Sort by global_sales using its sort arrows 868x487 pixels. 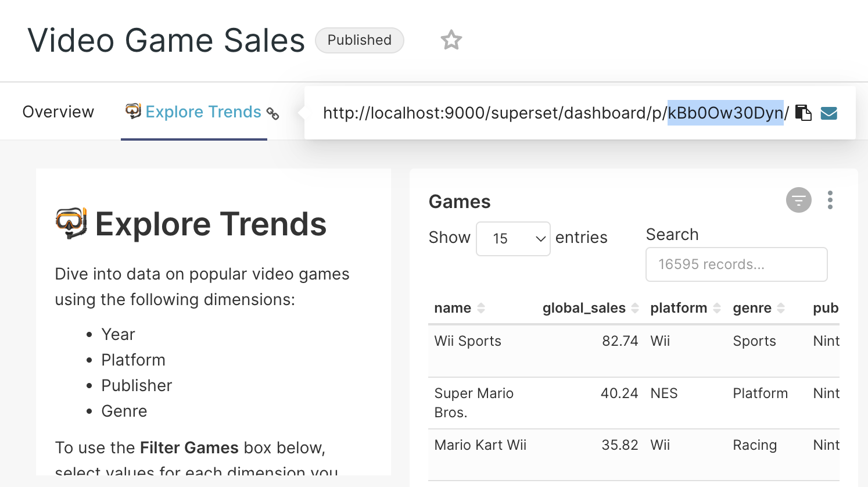635,308
